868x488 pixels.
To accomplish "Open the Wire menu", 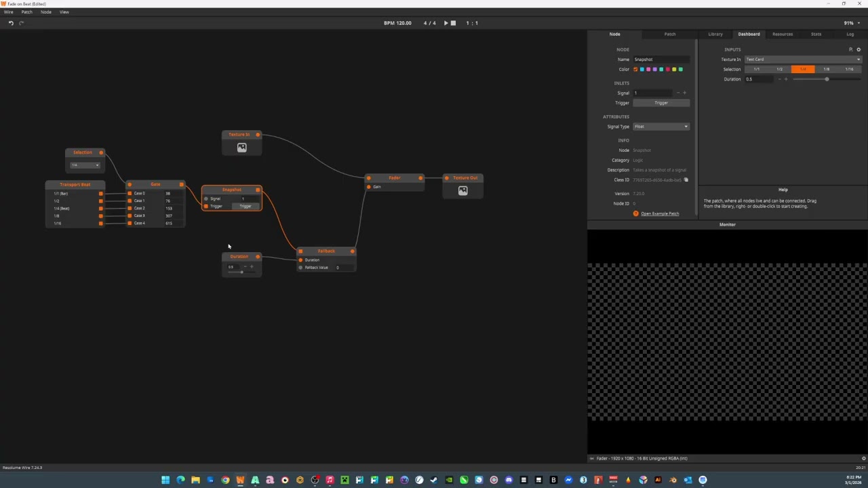I will (x=8, y=12).
